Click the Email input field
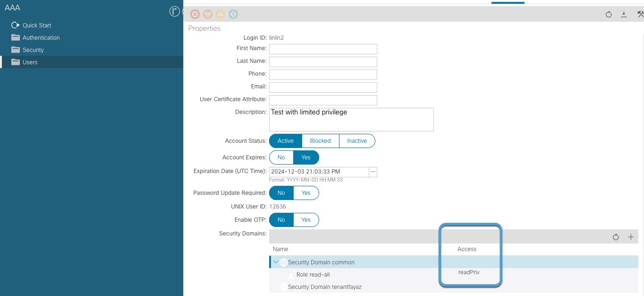 tap(323, 87)
